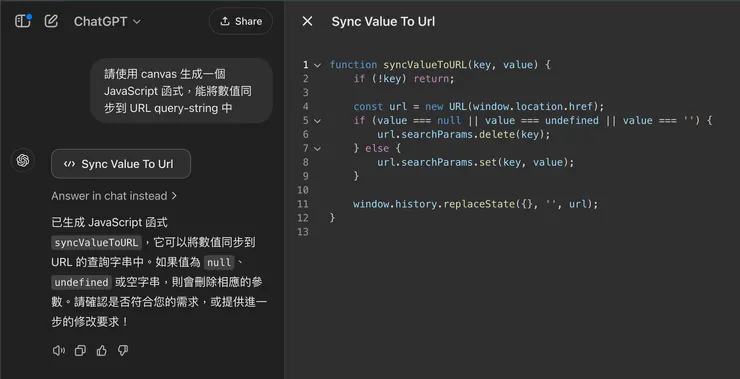Start a new chat with compose icon

[x=51, y=21]
